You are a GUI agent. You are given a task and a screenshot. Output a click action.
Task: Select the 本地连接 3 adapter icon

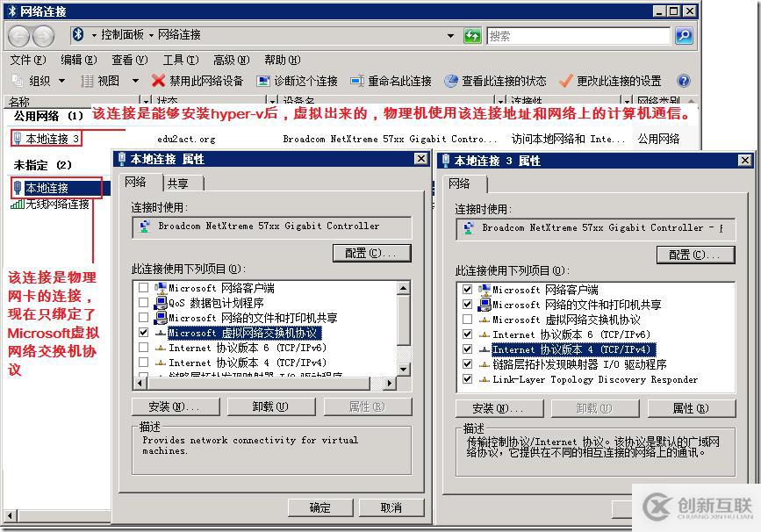(18, 139)
